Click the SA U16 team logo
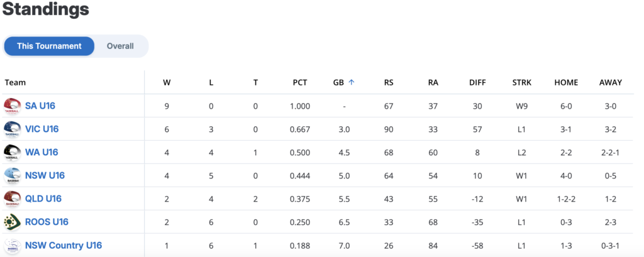This screenshot has width=644, height=257. [12, 106]
